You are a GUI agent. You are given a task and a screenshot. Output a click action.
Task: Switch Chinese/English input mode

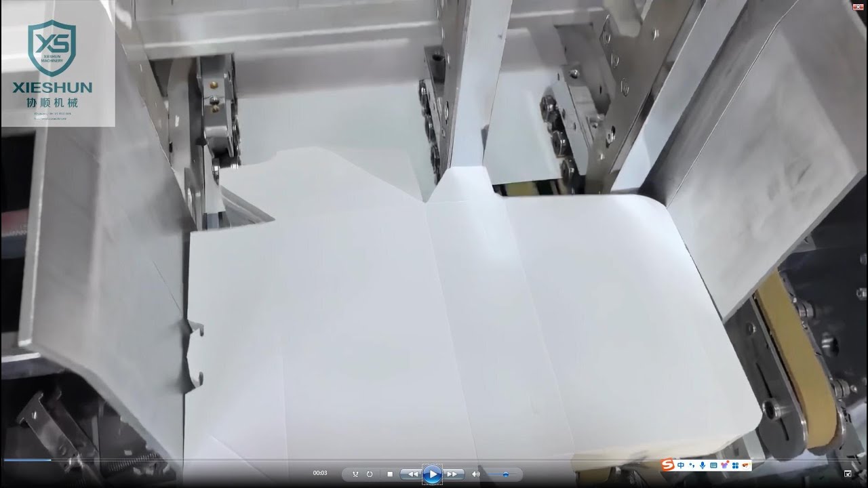coord(681,466)
